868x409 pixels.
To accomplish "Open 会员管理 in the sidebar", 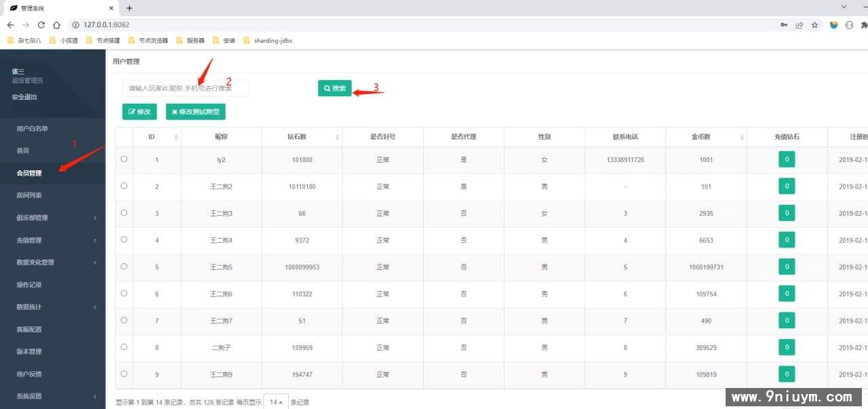I will coord(53,173).
